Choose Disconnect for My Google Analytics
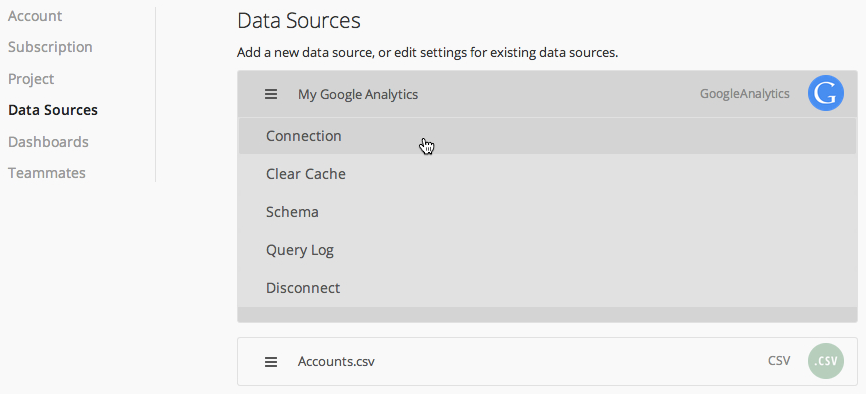 click(x=547, y=288)
